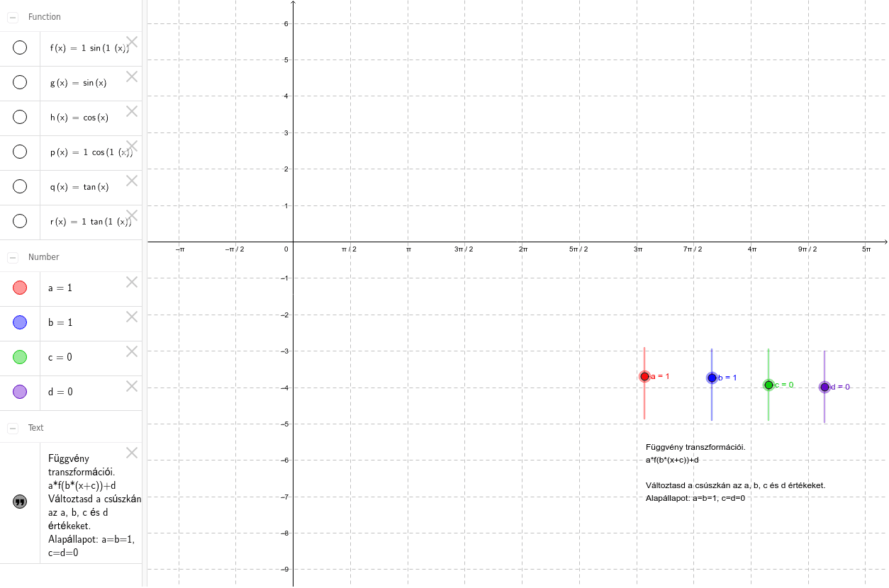Viewport: 889px width, 588px height.
Task: Select the q(x) = tan(x) definition
Action: tap(79, 187)
